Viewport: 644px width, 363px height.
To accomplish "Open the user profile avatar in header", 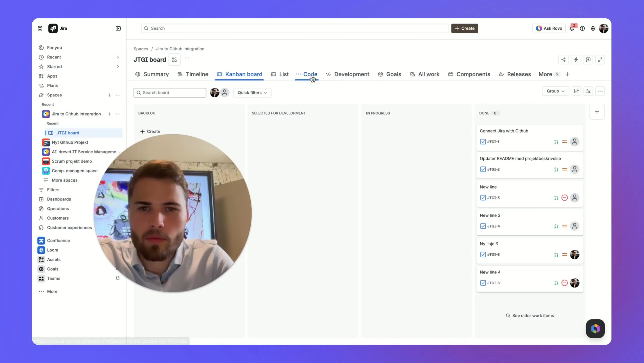I will click(x=604, y=28).
